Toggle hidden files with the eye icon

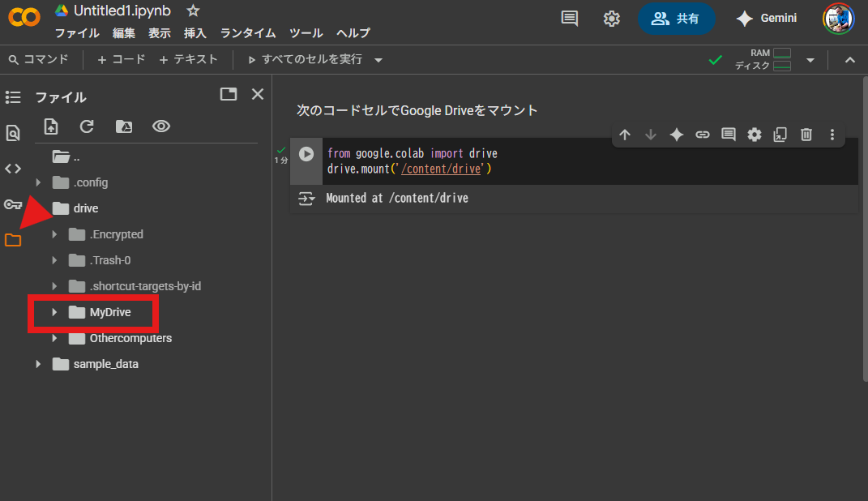click(161, 126)
